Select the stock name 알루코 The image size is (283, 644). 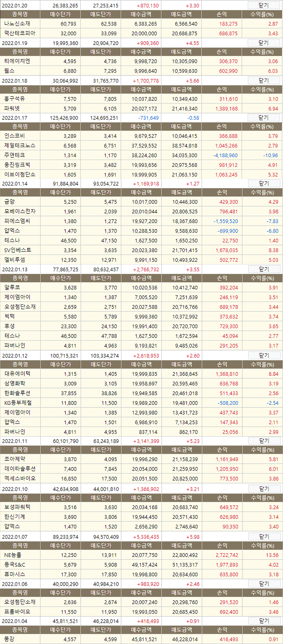click(x=12, y=287)
